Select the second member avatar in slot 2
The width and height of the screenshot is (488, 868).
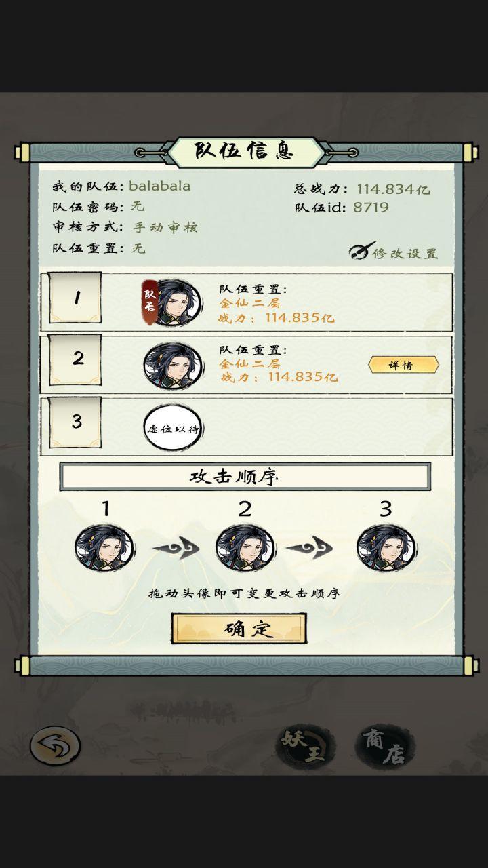tap(174, 366)
